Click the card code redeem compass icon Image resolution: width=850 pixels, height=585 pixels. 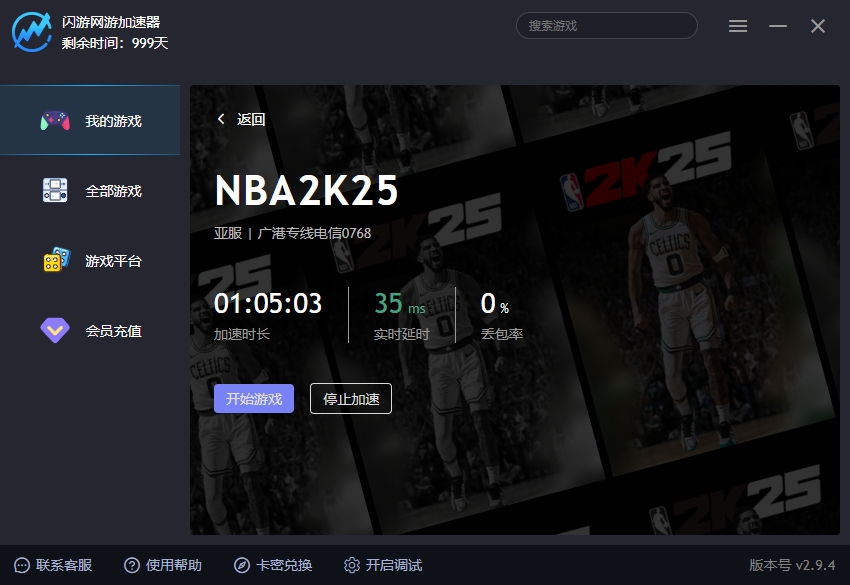(242, 565)
